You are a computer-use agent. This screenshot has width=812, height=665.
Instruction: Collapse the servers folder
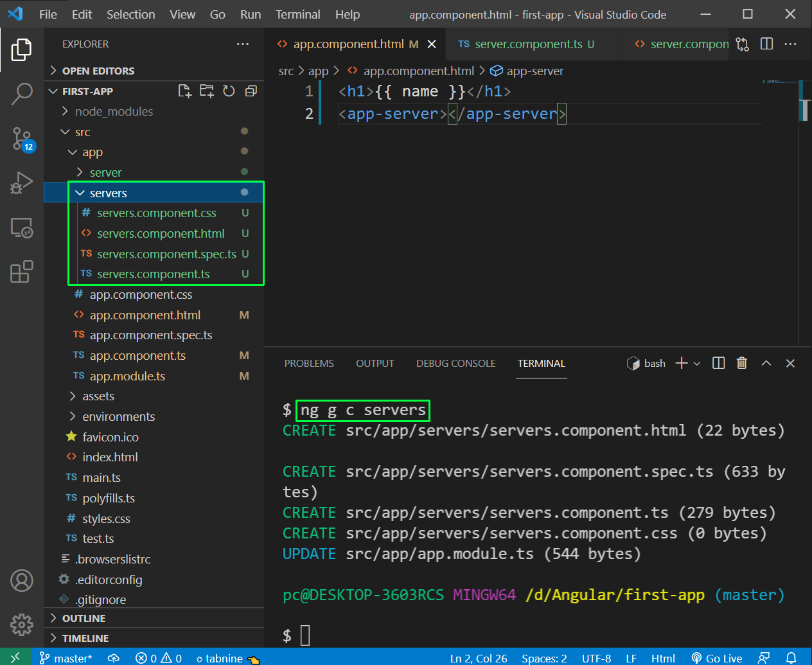tap(154, 193)
